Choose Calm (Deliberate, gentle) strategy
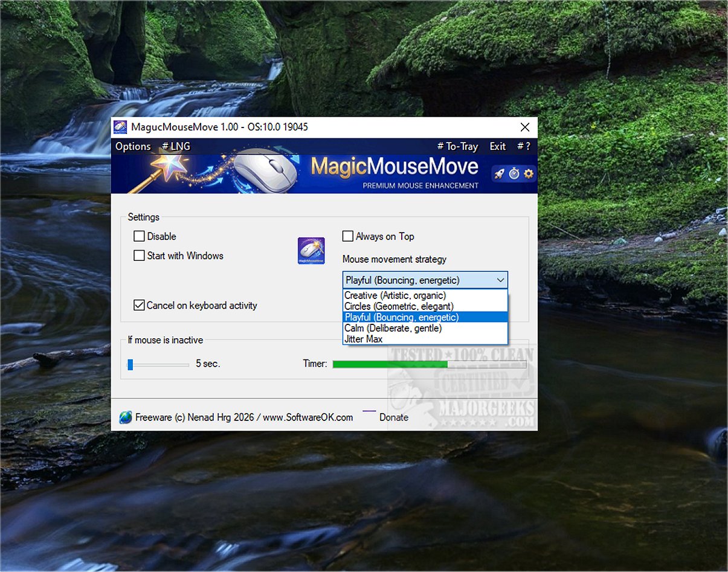Screen dimensions: 728x572 393,328
